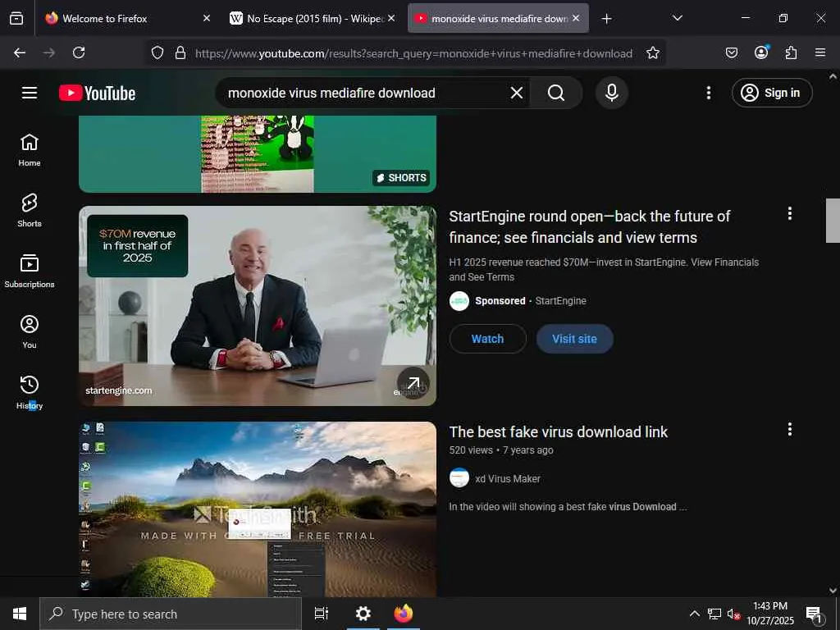Open 'The best fake virus download link' video
The width and height of the screenshot is (840, 630).
[558, 431]
